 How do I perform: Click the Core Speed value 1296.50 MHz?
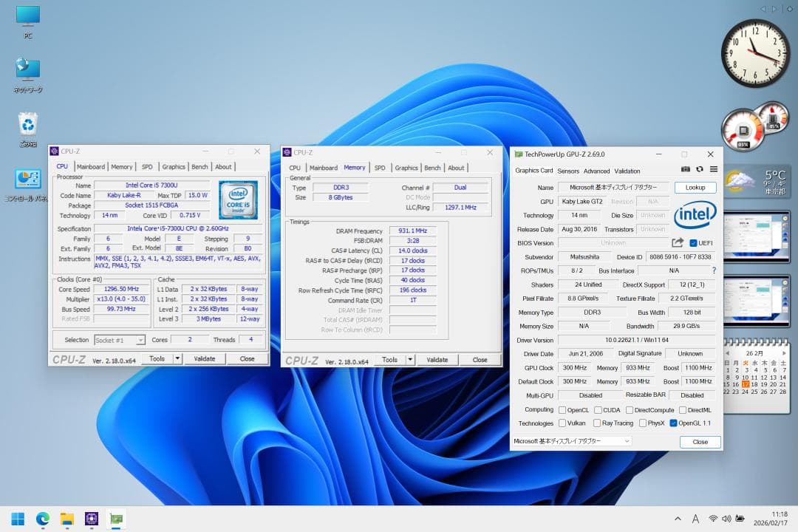[x=121, y=289]
